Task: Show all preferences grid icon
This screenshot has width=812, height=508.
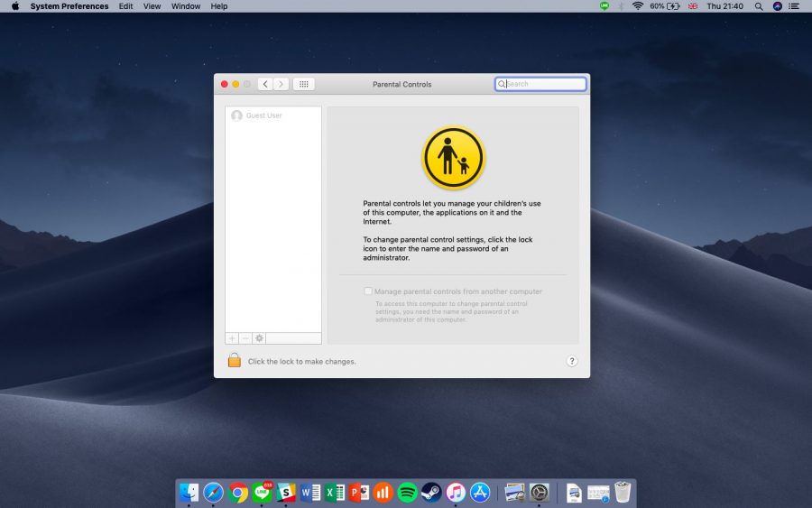Action: pos(304,84)
